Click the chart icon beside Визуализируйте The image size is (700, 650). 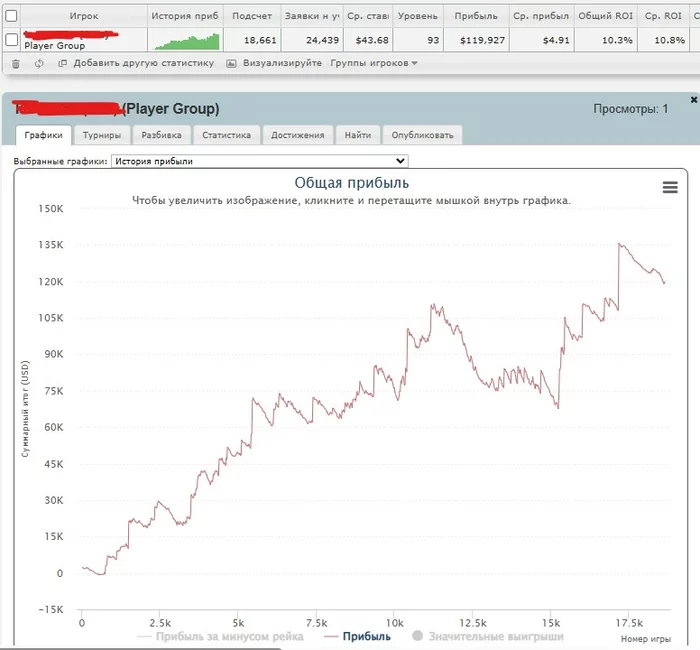pyautogui.click(x=231, y=63)
